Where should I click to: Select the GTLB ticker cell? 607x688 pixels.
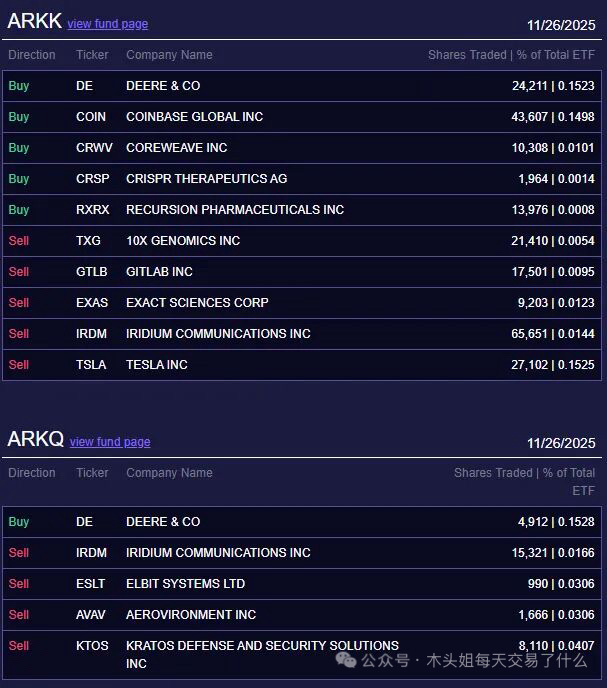pyautogui.click(x=92, y=272)
